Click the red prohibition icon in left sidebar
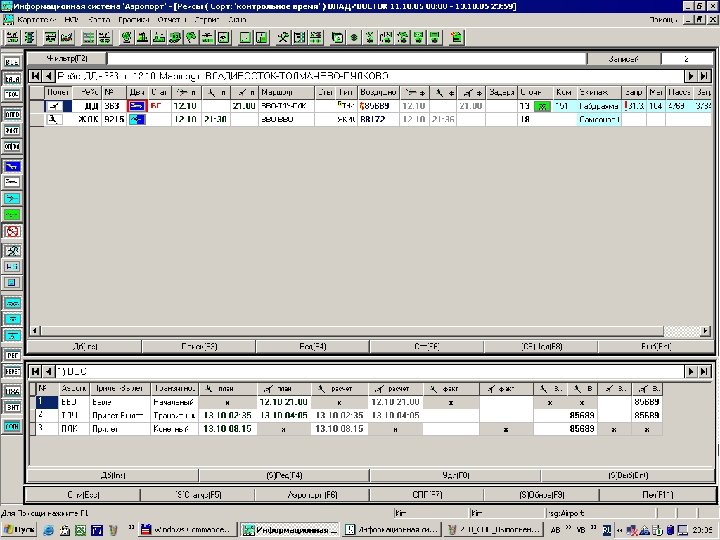The image size is (720, 540). (x=13, y=230)
